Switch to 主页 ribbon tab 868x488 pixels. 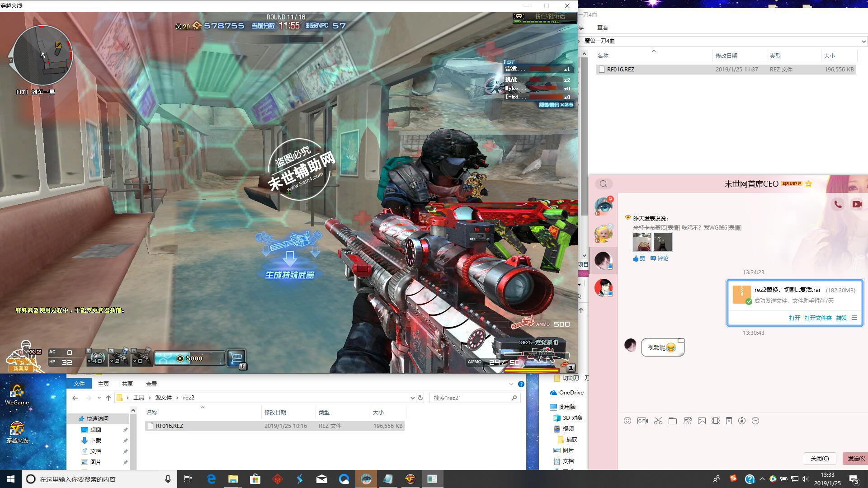pyautogui.click(x=104, y=384)
